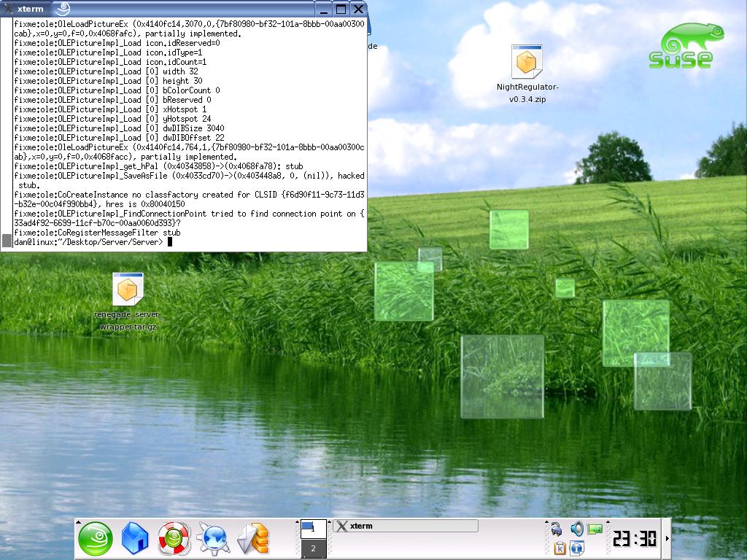Open the SUSE start menu
The image size is (747, 560).
(96, 539)
